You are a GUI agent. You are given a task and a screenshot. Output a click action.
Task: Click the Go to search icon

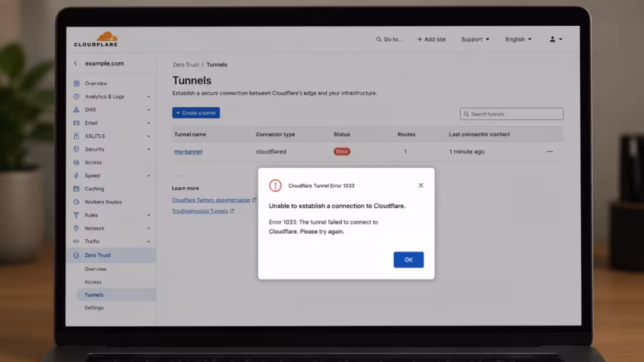tap(379, 40)
